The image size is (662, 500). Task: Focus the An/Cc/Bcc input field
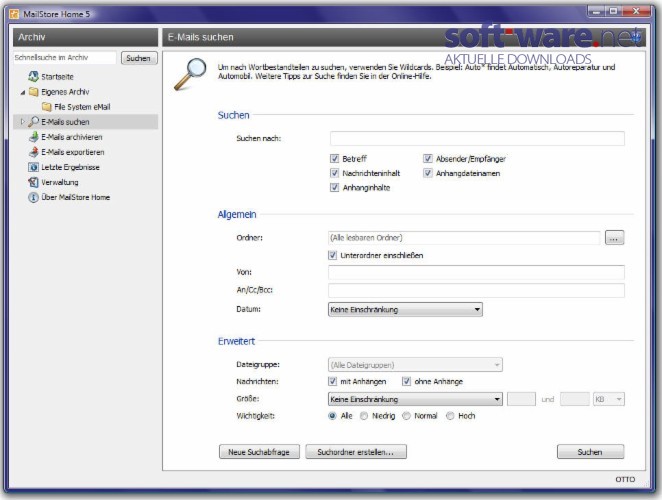coord(476,291)
